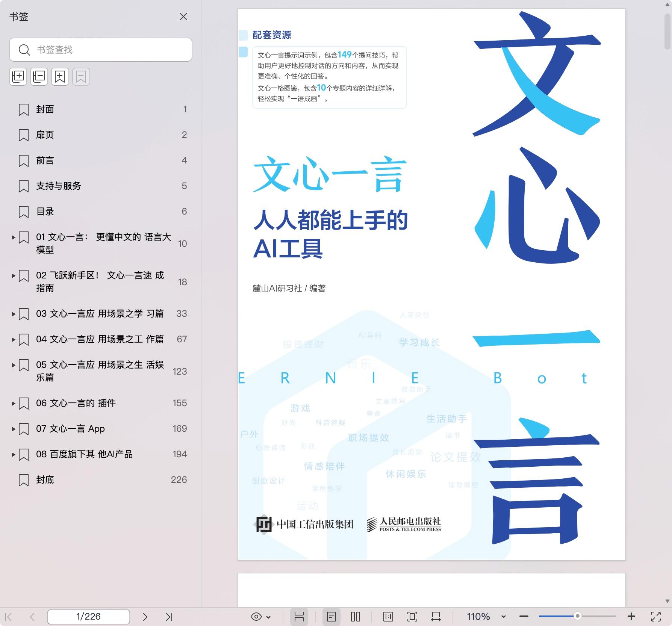The image size is (672, 626).
Task: Set actual size 1:1 zoom
Action: pos(388,617)
